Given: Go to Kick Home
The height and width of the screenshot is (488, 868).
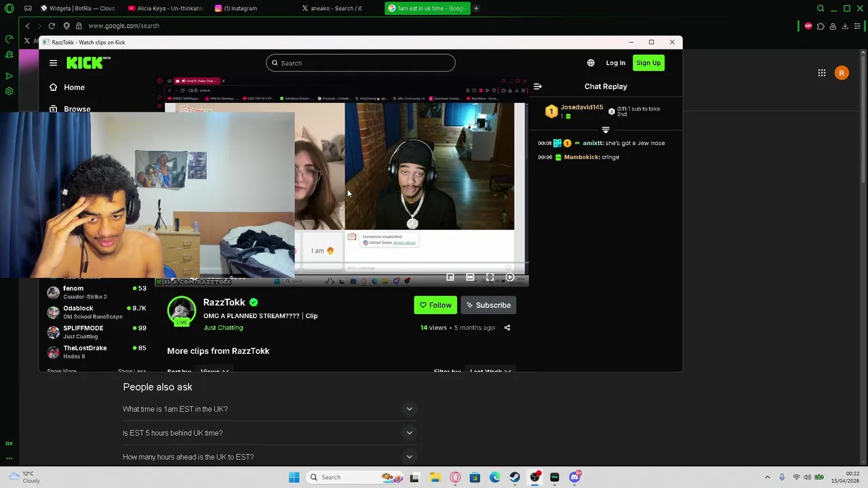Looking at the screenshot, I should click(x=66, y=87).
